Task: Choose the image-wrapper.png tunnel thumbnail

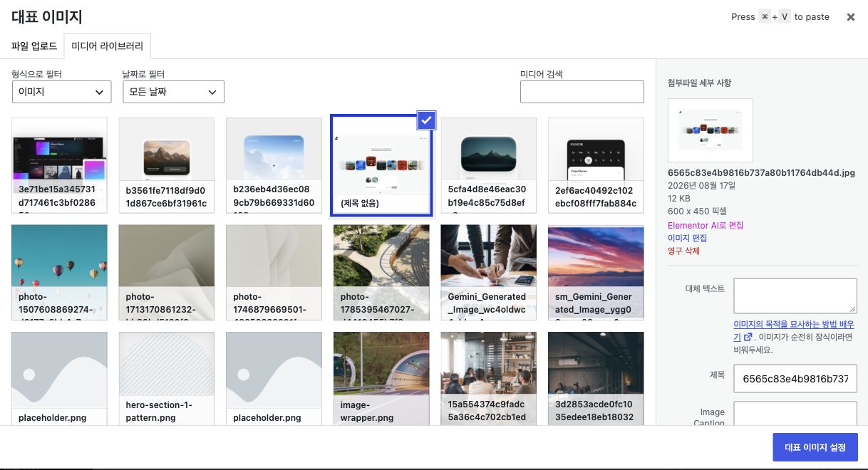Action: tap(381, 379)
